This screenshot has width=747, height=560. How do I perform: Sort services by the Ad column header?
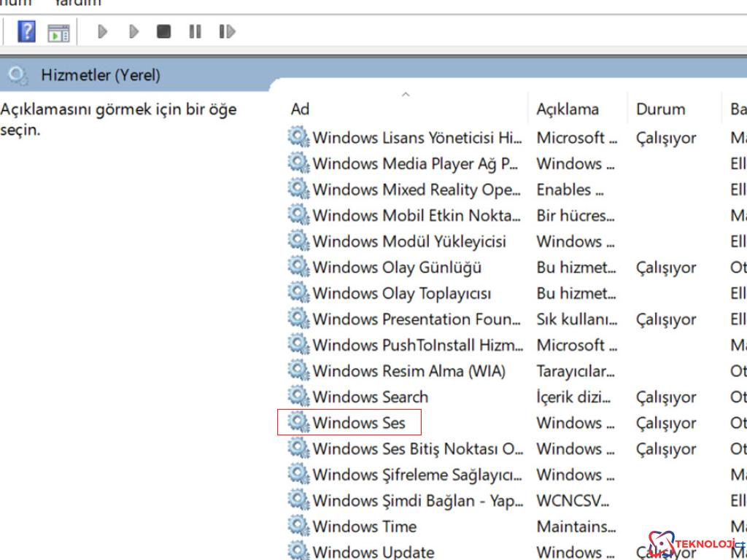301,109
